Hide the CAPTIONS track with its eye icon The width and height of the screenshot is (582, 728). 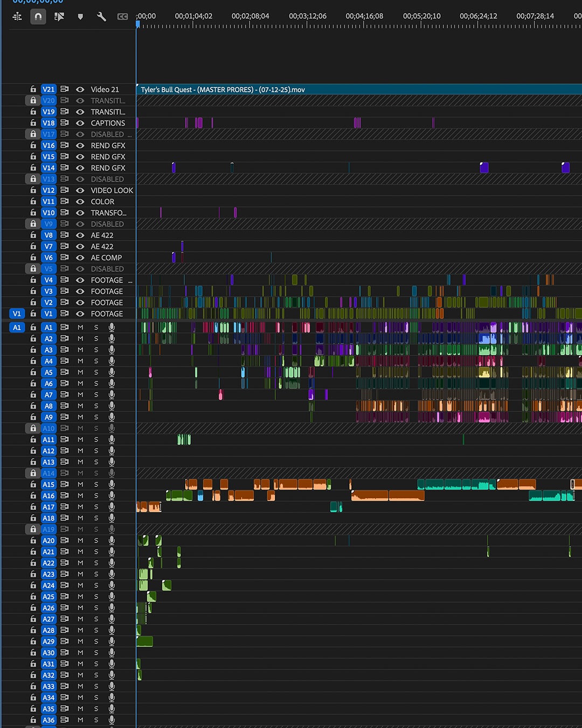(x=80, y=123)
